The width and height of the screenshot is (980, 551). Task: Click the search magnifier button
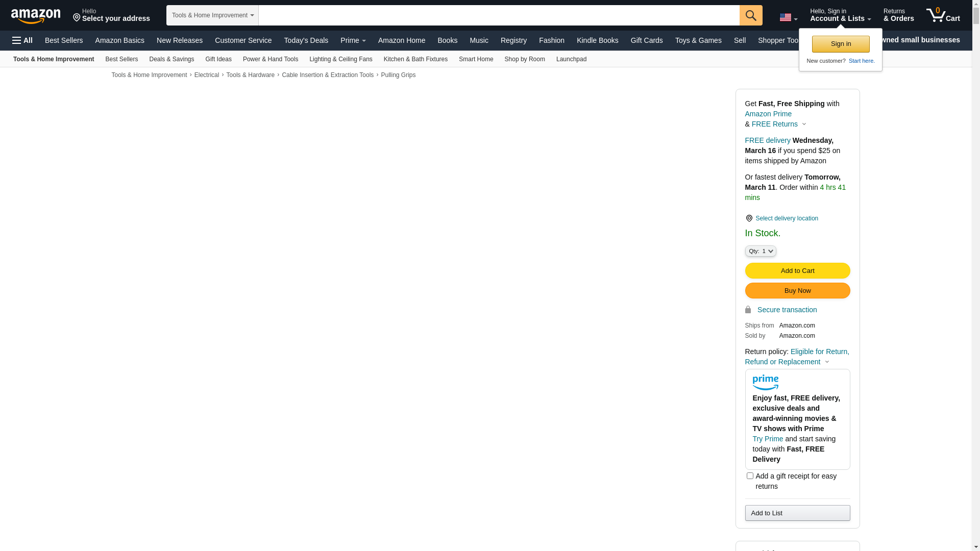751,15
